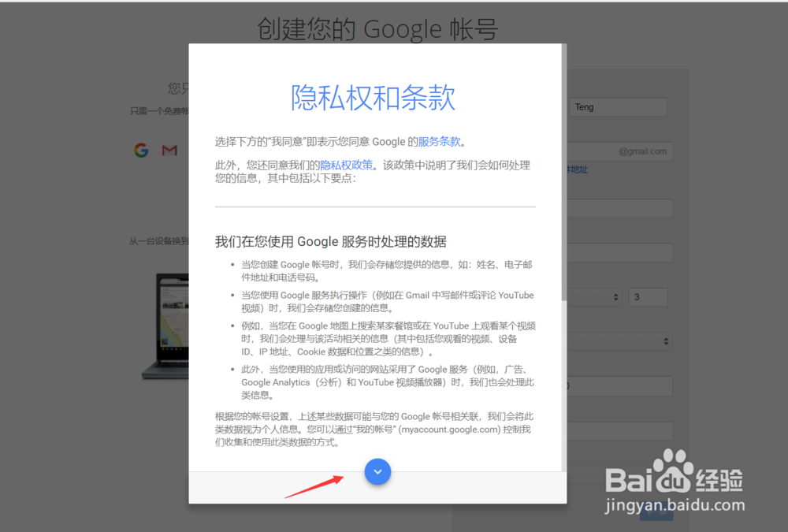Open the birth month dropdown arrows
The height and width of the screenshot is (532, 788).
click(615, 297)
